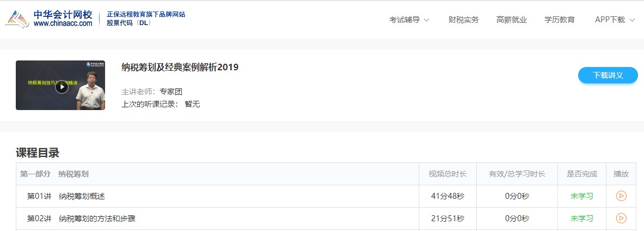
Task: Open lesson title 纳税筹划概述
Action: (x=82, y=196)
